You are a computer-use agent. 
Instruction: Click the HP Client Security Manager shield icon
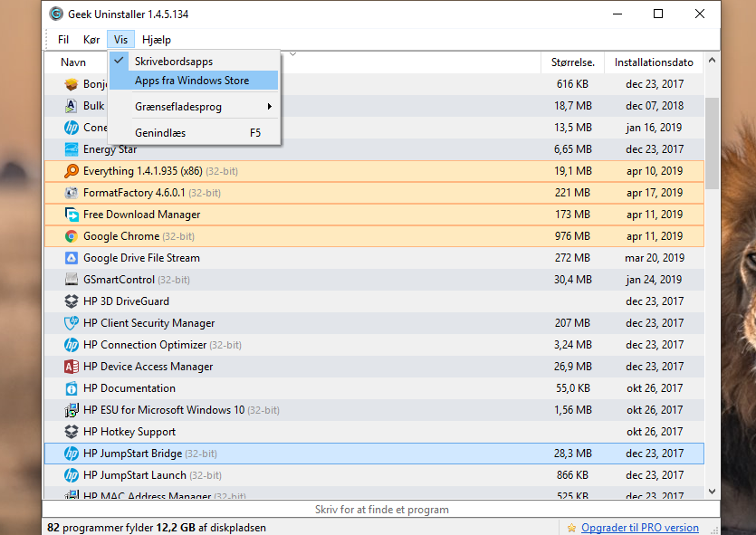point(72,323)
